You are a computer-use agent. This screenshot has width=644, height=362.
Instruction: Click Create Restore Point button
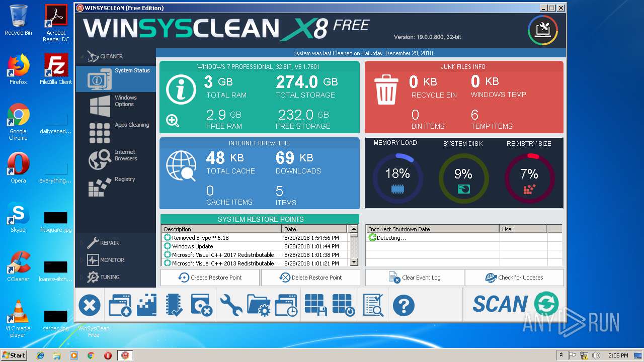[210, 278]
